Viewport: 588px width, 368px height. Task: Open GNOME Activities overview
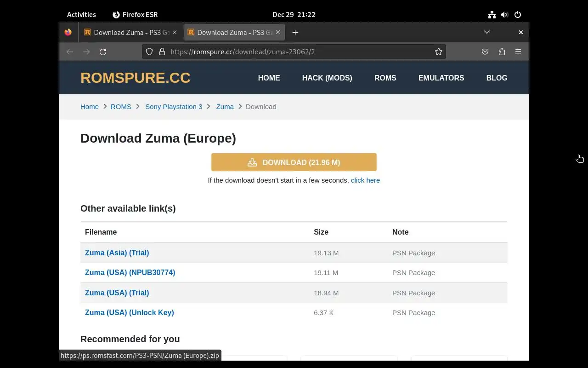click(81, 14)
